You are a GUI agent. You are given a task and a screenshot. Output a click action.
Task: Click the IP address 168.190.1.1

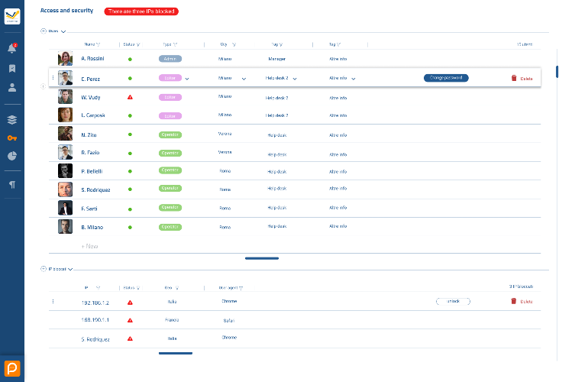coord(95,320)
